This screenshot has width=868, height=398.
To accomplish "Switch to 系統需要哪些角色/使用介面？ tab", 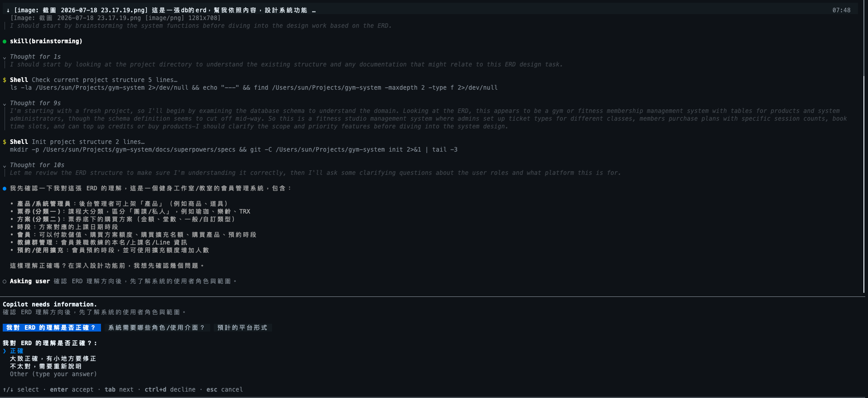I will 157,328.
